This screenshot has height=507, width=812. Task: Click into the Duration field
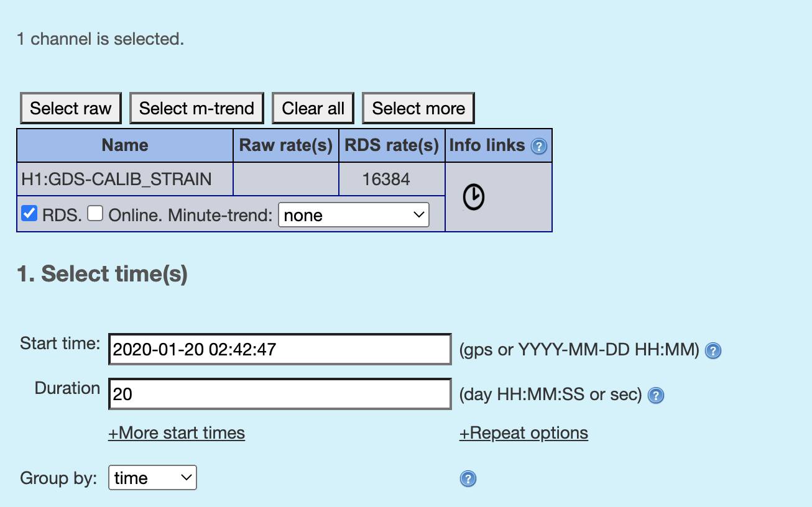(279, 394)
